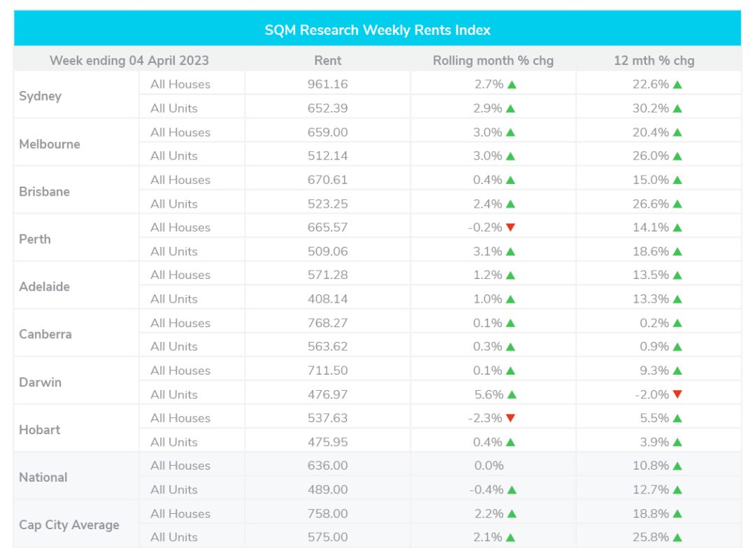The width and height of the screenshot is (755, 560).
Task: Click Brisbane houses rent 670.61
Action: click(x=327, y=180)
